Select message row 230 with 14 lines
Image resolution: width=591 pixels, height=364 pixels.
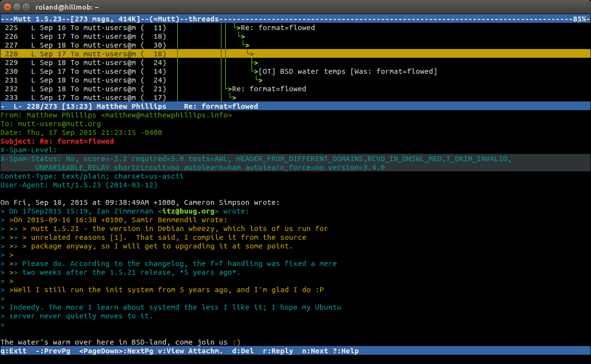(295, 71)
